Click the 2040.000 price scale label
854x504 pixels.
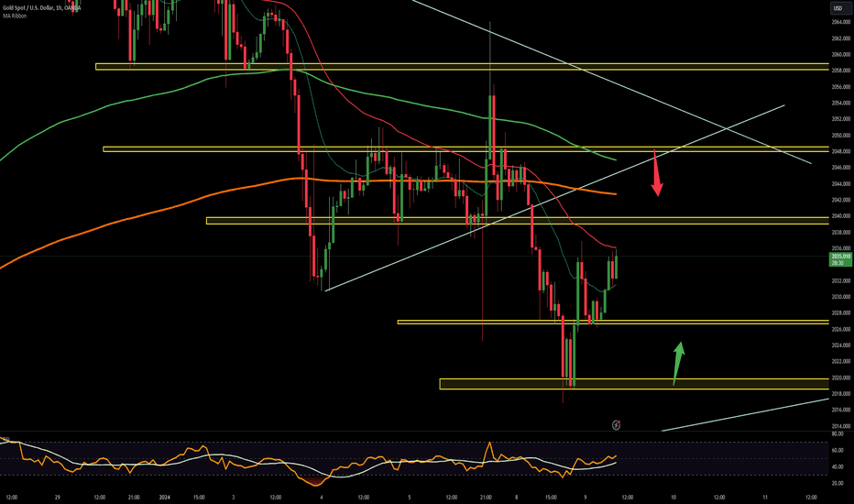(x=841, y=216)
